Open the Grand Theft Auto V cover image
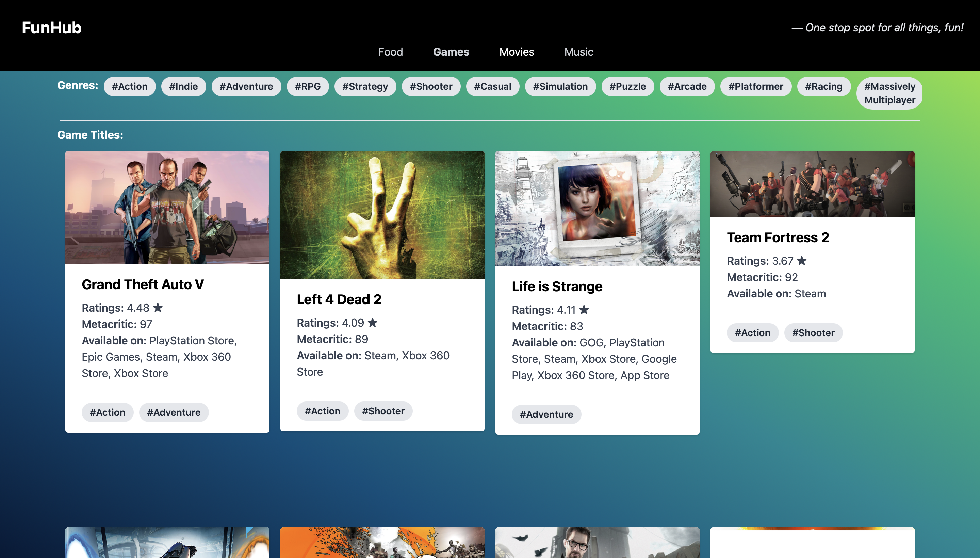Screen dimensions: 980x558 pos(167,207)
